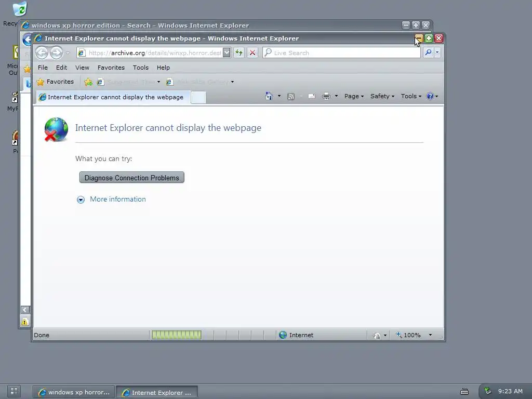532x399 pixels.
Task: Click the Print printer icon
Action: [326, 96]
